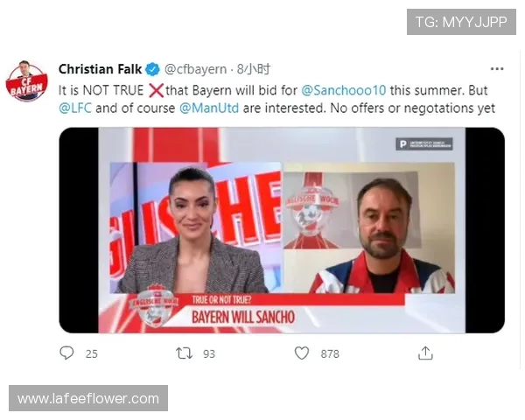Open the tweet timestamp 8小时

point(254,69)
